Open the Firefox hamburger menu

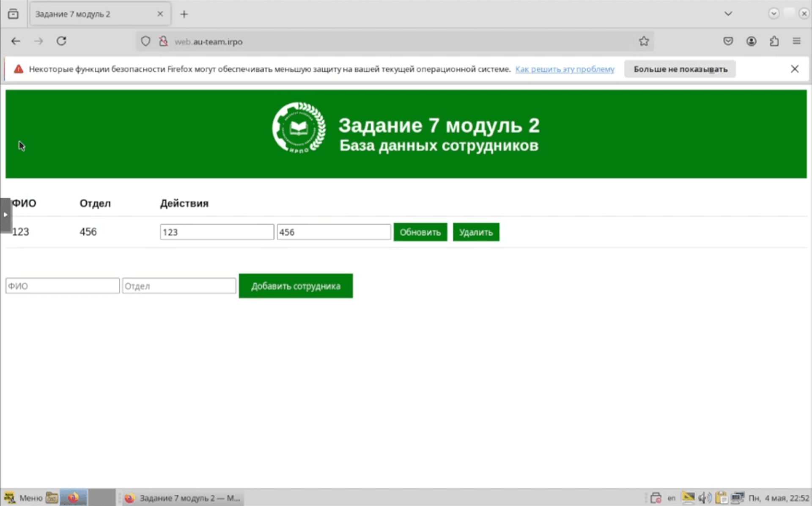click(x=797, y=41)
